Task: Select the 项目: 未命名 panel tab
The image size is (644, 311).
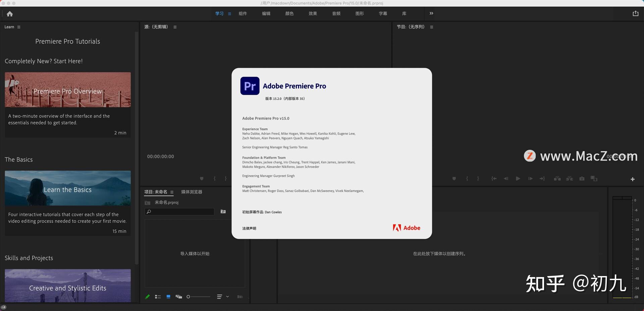Action: (156, 192)
